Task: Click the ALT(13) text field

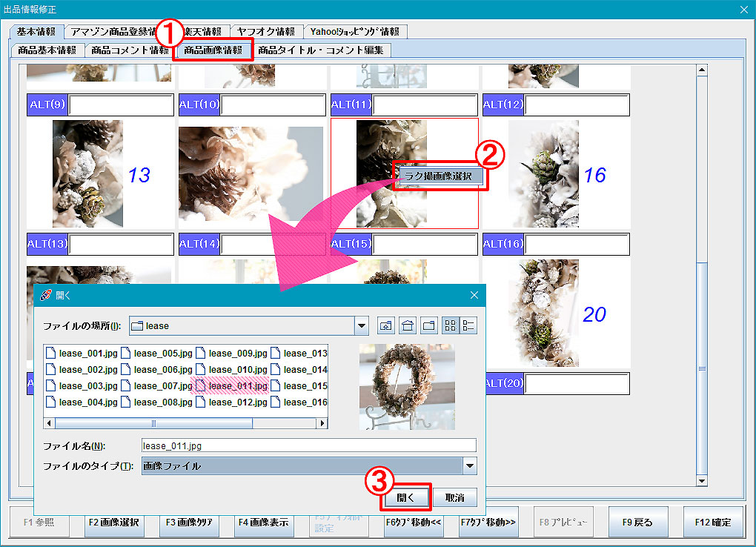Action: tap(121, 244)
